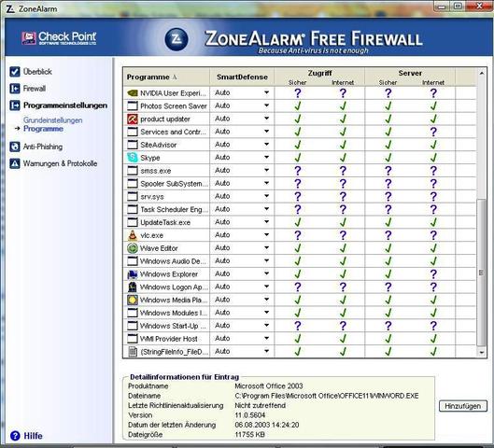The image size is (494, 448).
Task: Click the program list scrollbar thumb
Action: coord(481,273)
